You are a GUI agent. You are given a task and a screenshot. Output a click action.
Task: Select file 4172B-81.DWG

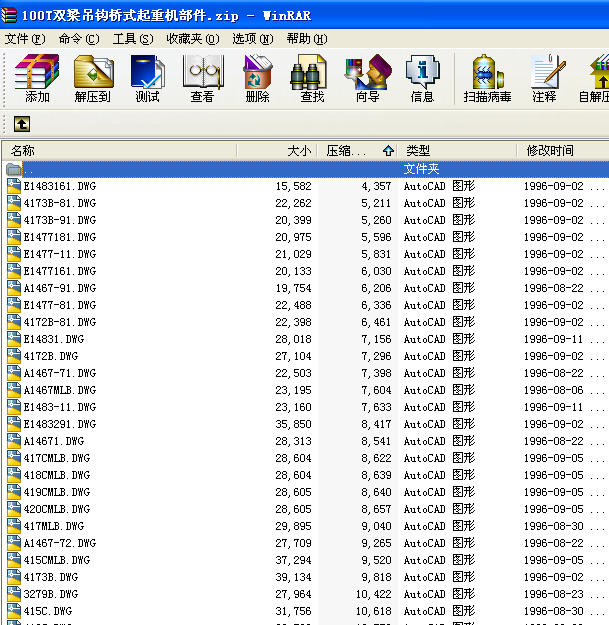point(60,322)
